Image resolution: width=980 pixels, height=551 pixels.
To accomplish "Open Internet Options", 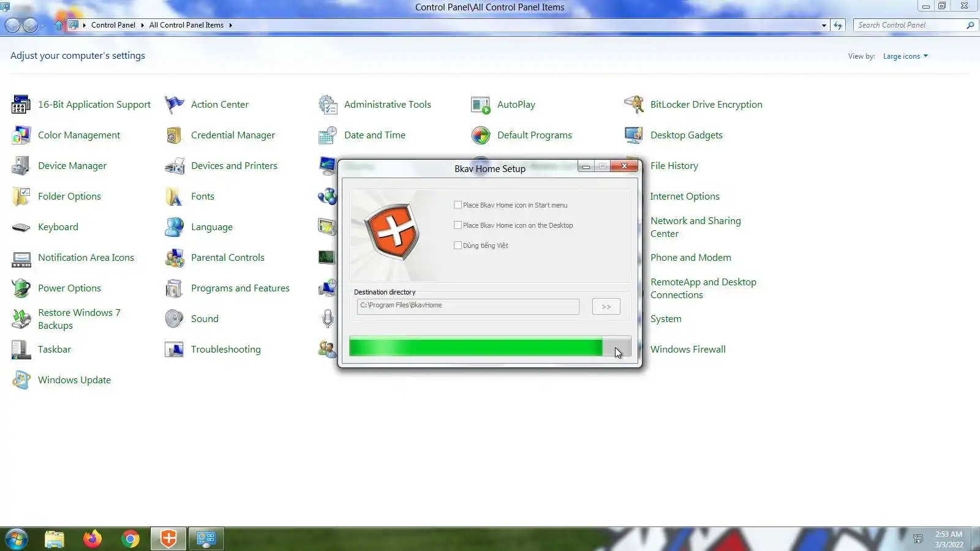I will pos(685,197).
